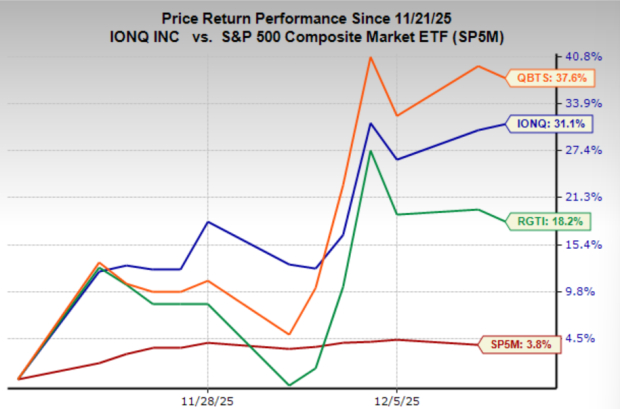620x409 pixels.
Task: Click the lowest dip of the green RGTI line
Action: coord(289,385)
